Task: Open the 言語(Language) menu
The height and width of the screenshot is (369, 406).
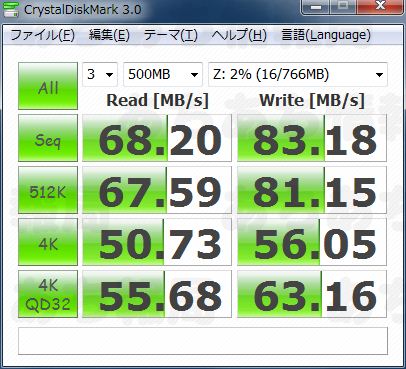Action: coord(326,35)
